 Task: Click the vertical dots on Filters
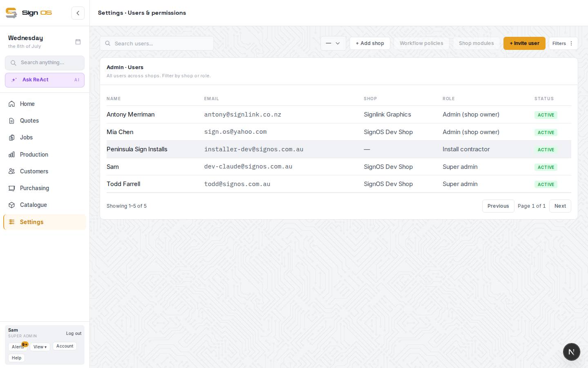571,43
